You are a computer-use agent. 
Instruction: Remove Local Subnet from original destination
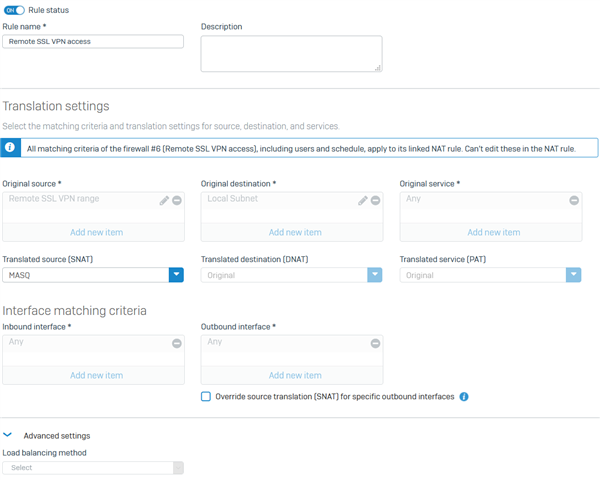pyautogui.click(x=375, y=200)
